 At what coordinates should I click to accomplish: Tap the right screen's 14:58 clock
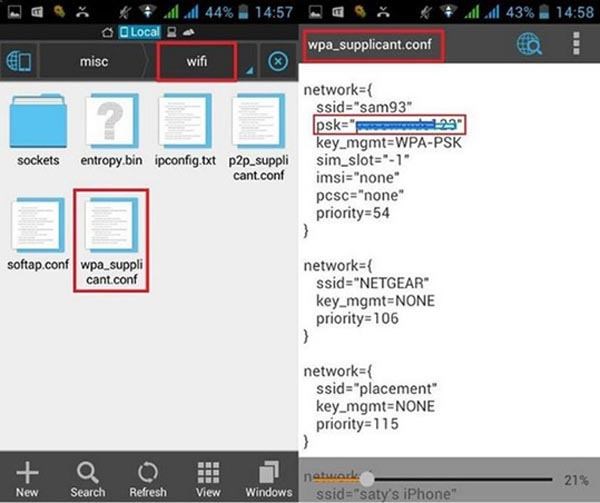click(x=575, y=12)
